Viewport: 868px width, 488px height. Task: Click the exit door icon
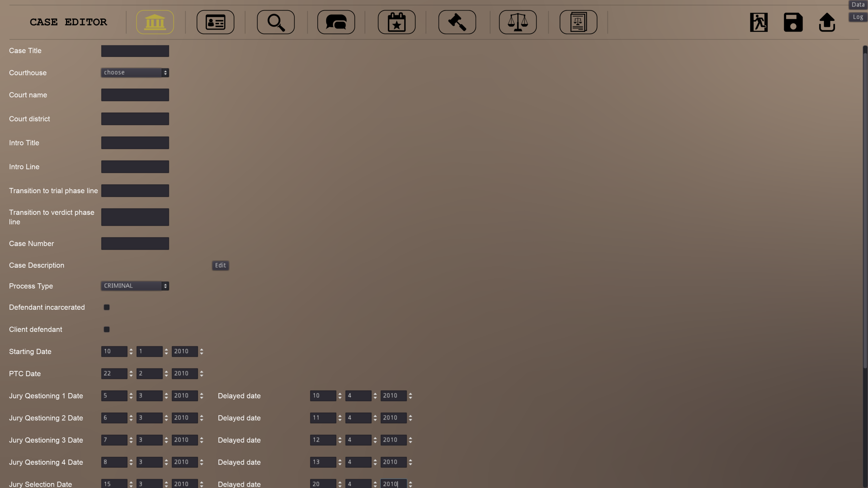pos(759,22)
